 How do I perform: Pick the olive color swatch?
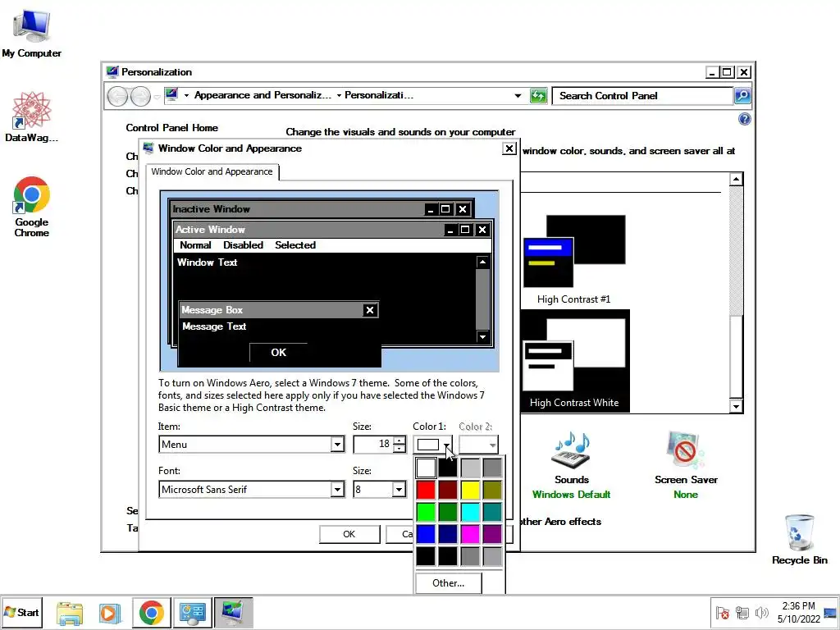(492, 490)
